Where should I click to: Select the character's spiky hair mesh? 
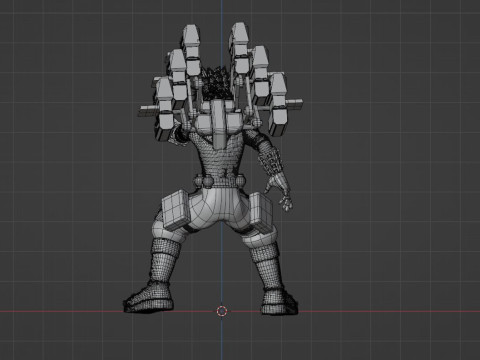click(x=216, y=83)
